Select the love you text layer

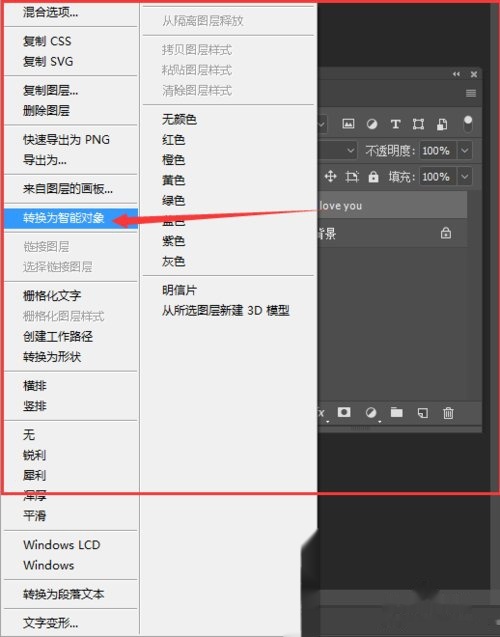392,206
